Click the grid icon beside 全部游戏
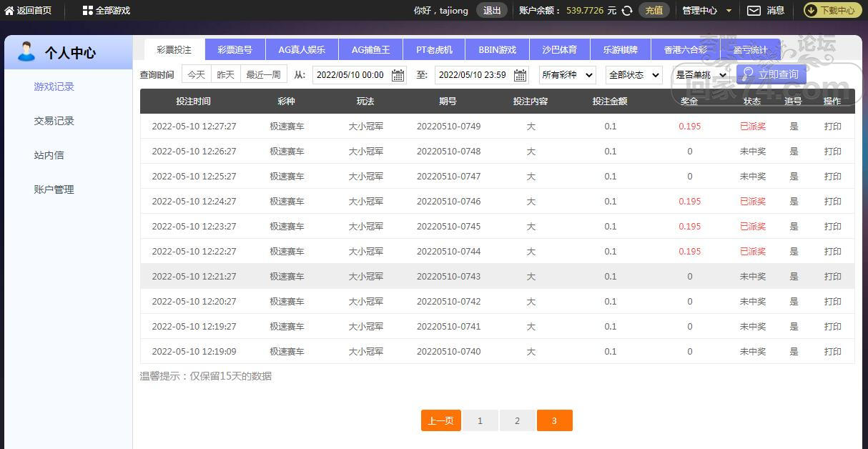 click(x=88, y=11)
